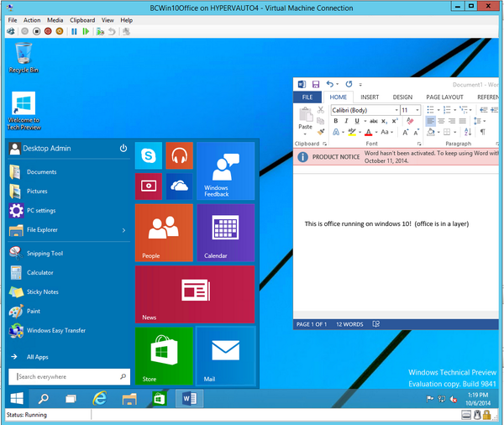This screenshot has width=504, height=425.
Task: Open the borders dropdown in Word
Action: click(454, 132)
